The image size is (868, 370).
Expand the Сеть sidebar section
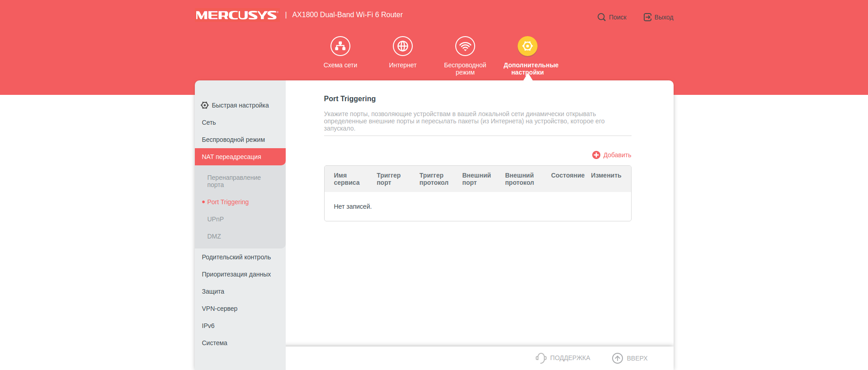click(209, 122)
